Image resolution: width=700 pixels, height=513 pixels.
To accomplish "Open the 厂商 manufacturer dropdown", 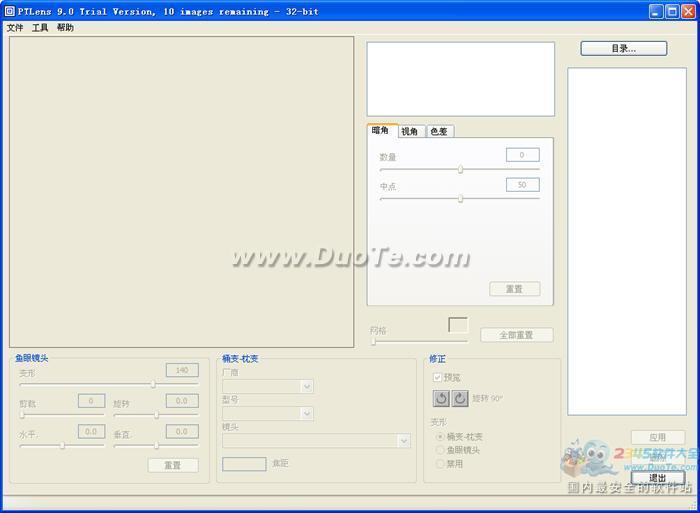I will tap(307, 386).
